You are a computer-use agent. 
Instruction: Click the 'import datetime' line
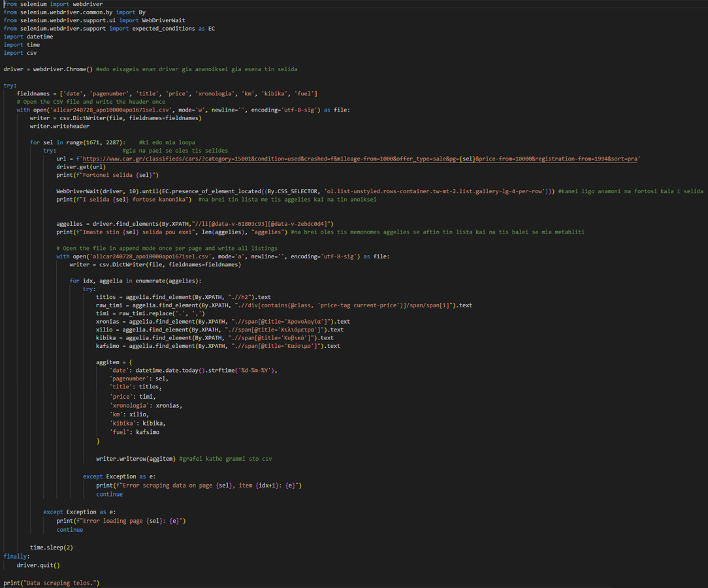[x=29, y=37]
